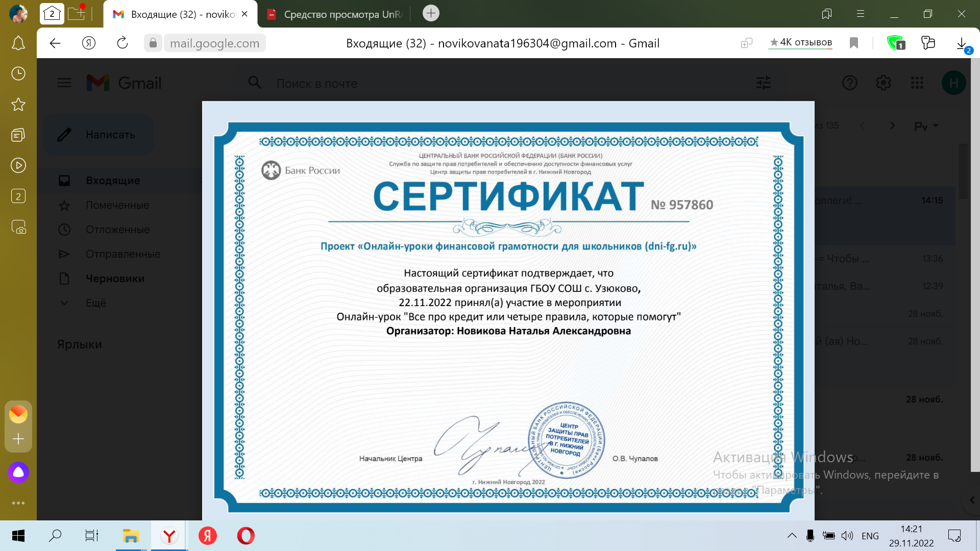Open favorites star in the browser sidebar
This screenshot has height=551, width=980.
(x=18, y=105)
